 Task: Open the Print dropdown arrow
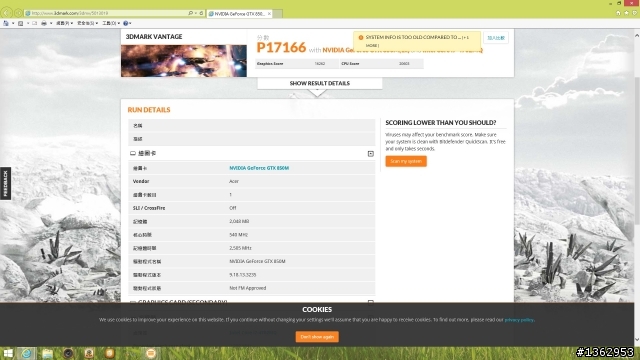(51, 23)
